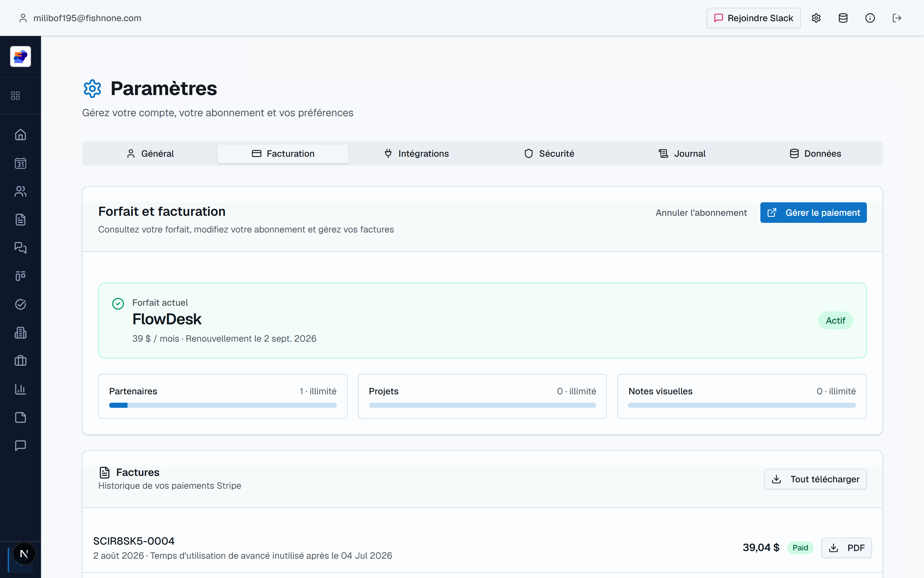Click the blue gear icon beside Paramètres
This screenshot has width=924, height=578.
pos(92,89)
